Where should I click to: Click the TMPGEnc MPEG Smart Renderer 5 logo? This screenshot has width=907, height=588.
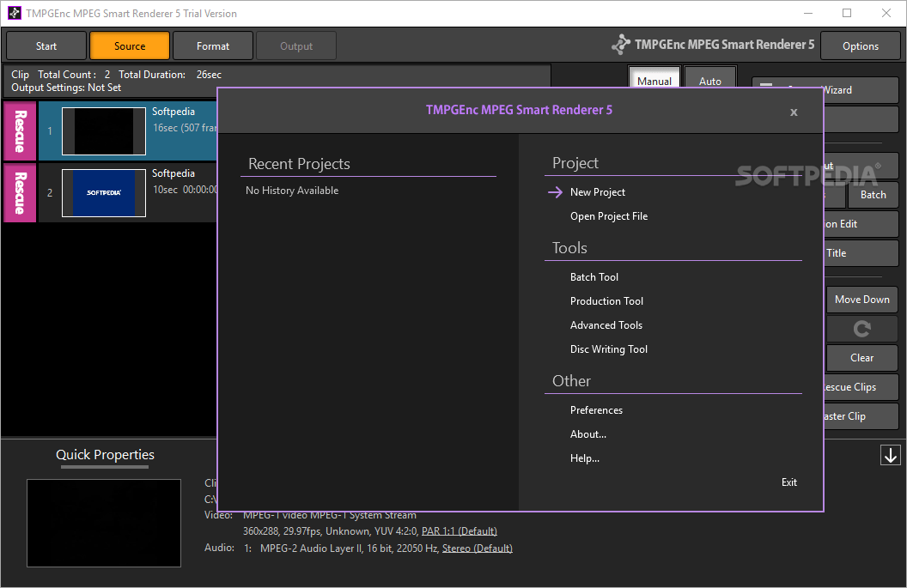point(713,45)
